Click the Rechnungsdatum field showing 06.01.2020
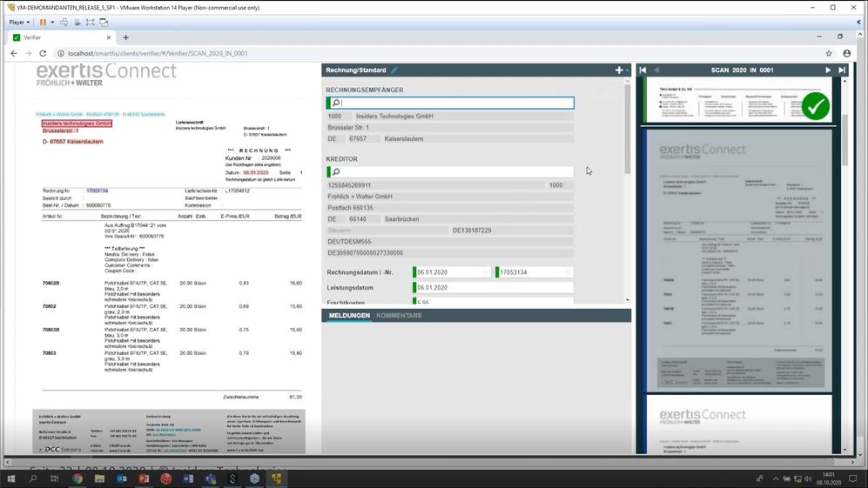The width and height of the screenshot is (868, 488). (x=449, y=272)
